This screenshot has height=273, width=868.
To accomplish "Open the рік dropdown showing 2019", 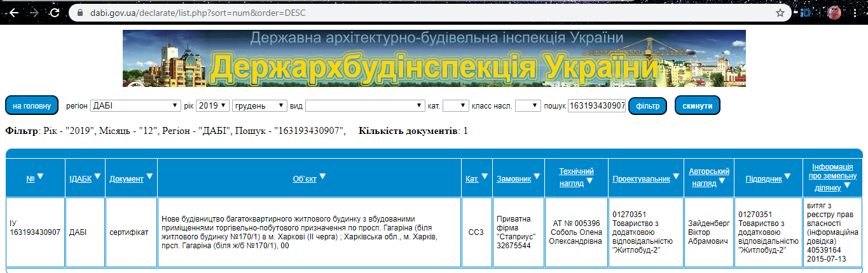I will point(212,105).
